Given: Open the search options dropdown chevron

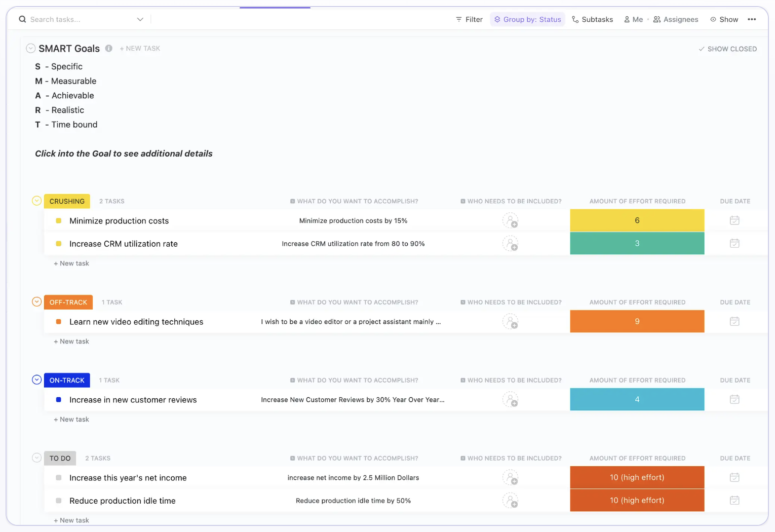Looking at the screenshot, I should 140,19.
